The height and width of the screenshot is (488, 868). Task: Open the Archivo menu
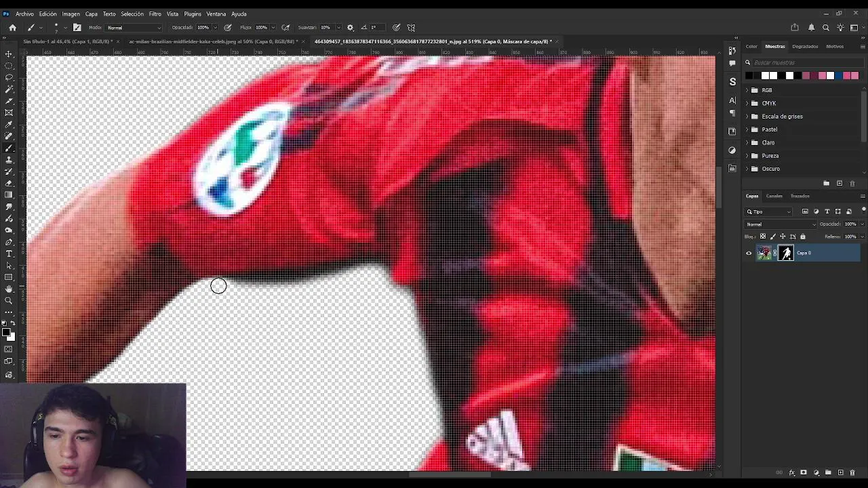pos(24,14)
